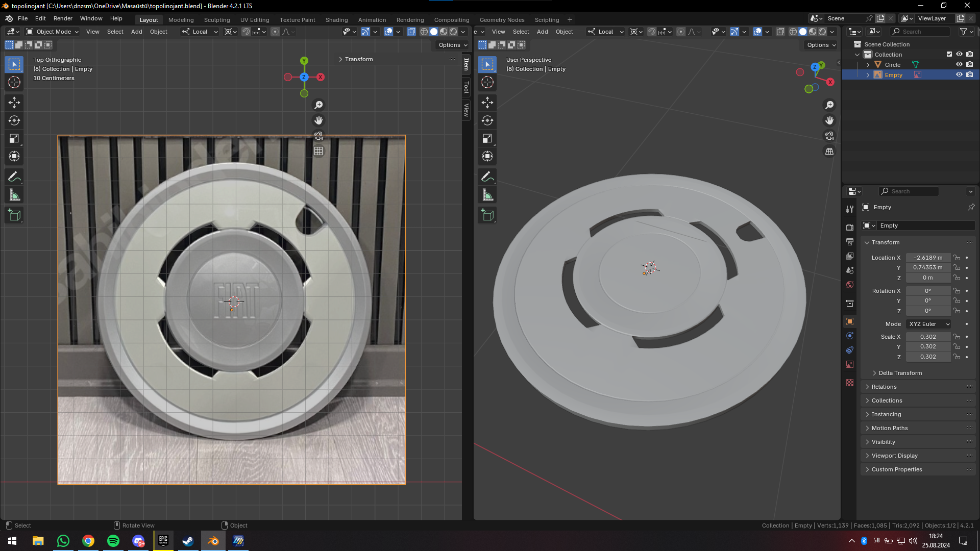Open the Modifiers properties tab
The width and height of the screenshot is (980, 551).
[849, 336]
